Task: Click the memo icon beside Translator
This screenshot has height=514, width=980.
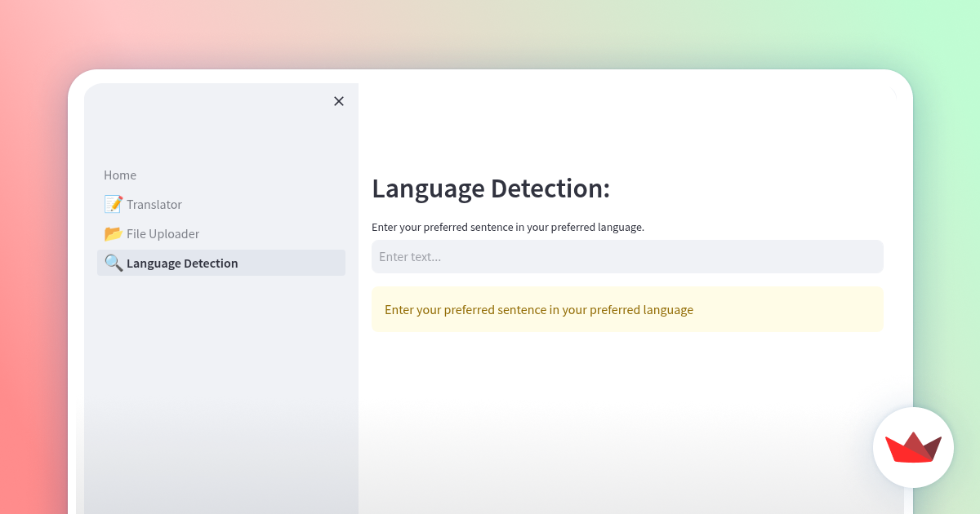Action: click(114, 204)
